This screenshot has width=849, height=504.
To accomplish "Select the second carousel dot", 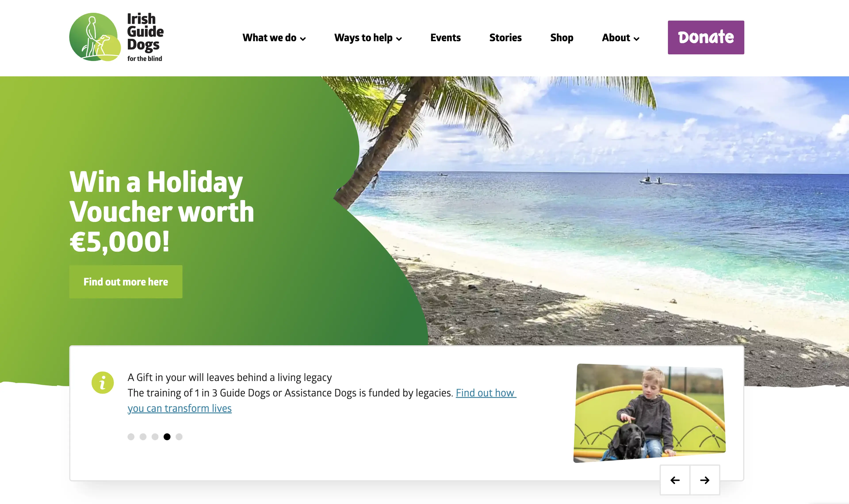I will [x=143, y=437].
